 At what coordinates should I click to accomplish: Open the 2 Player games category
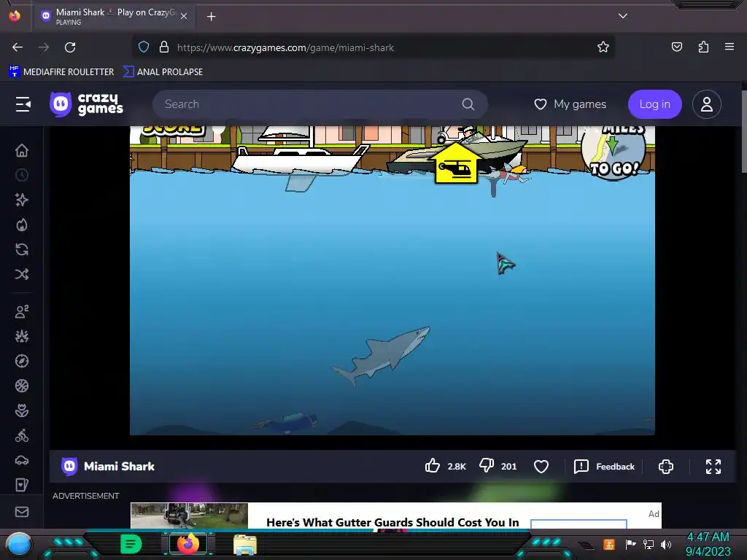point(22,311)
